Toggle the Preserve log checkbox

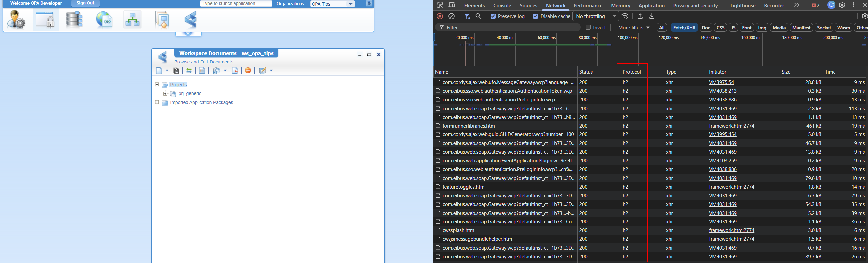pyautogui.click(x=493, y=16)
